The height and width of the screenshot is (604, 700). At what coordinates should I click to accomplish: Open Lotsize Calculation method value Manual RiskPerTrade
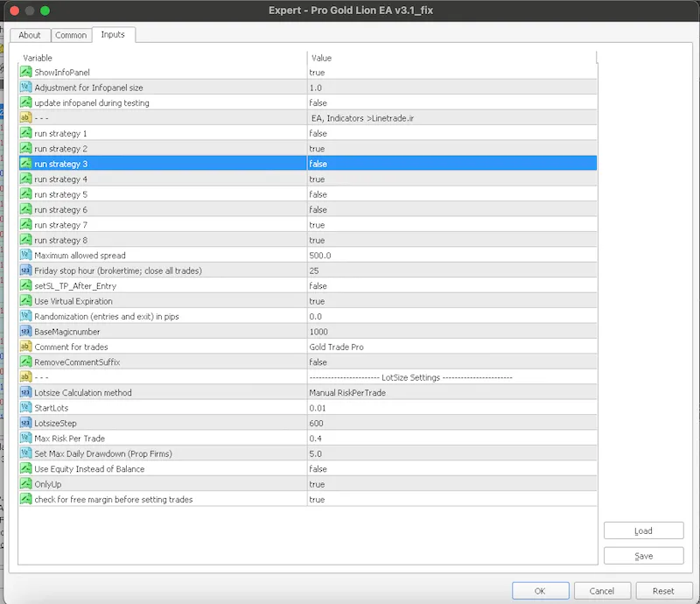(x=451, y=392)
